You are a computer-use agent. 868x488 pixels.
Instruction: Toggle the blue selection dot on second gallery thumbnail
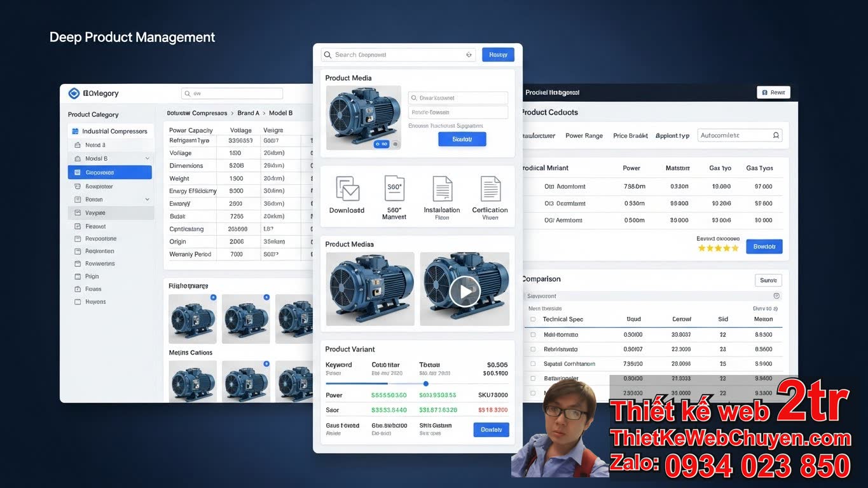tap(266, 297)
